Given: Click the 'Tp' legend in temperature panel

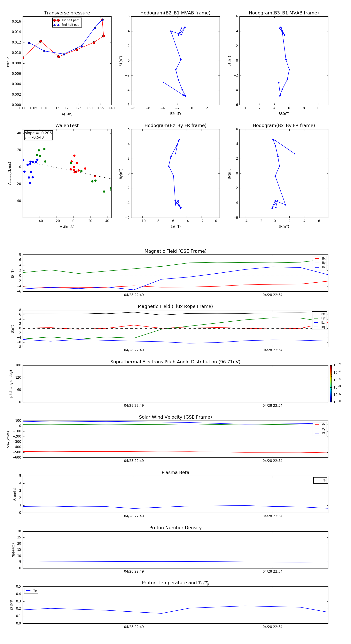Looking at the screenshot, I should pyautogui.click(x=31, y=591).
